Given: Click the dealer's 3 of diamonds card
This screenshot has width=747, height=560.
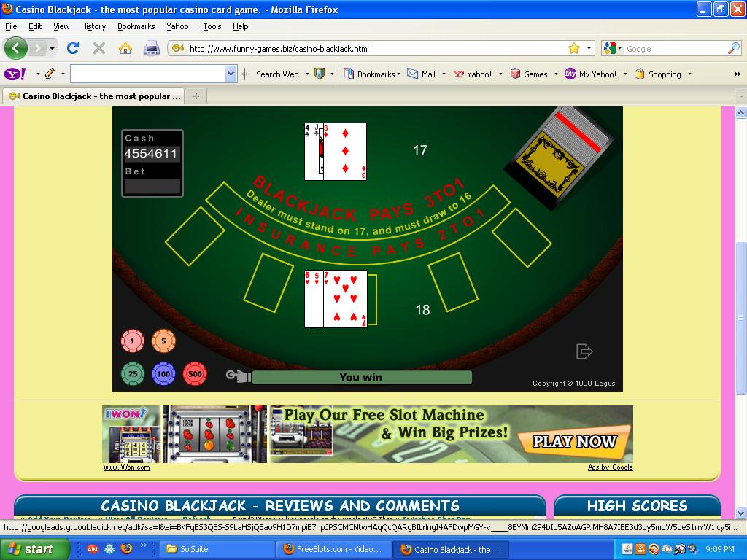Looking at the screenshot, I should [x=345, y=152].
